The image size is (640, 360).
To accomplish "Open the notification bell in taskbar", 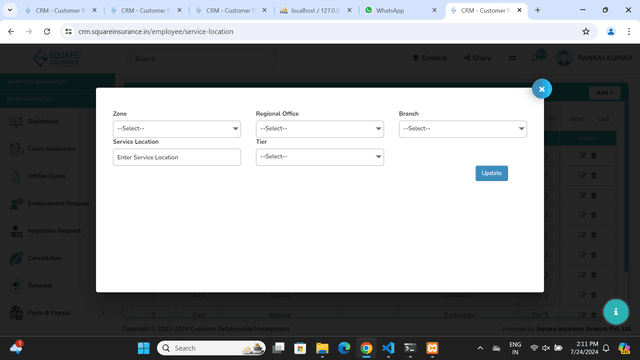I will [606, 348].
